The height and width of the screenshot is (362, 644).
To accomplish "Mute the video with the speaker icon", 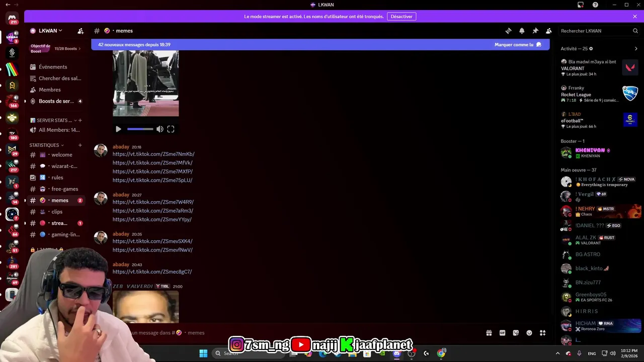I will pos(159,129).
